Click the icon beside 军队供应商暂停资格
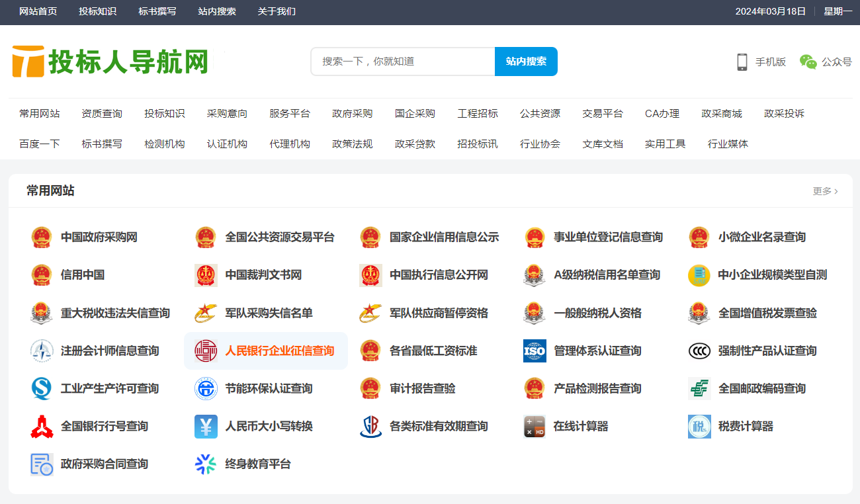 [370, 313]
